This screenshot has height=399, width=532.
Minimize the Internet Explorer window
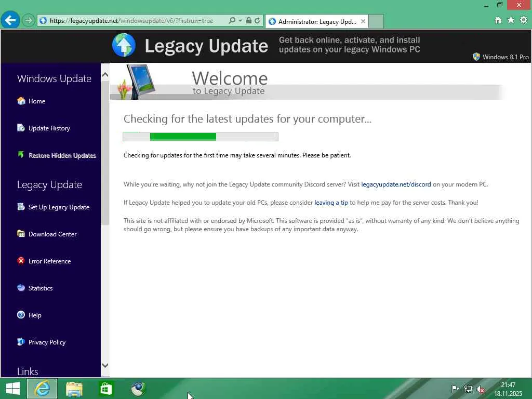tap(486, 5)
